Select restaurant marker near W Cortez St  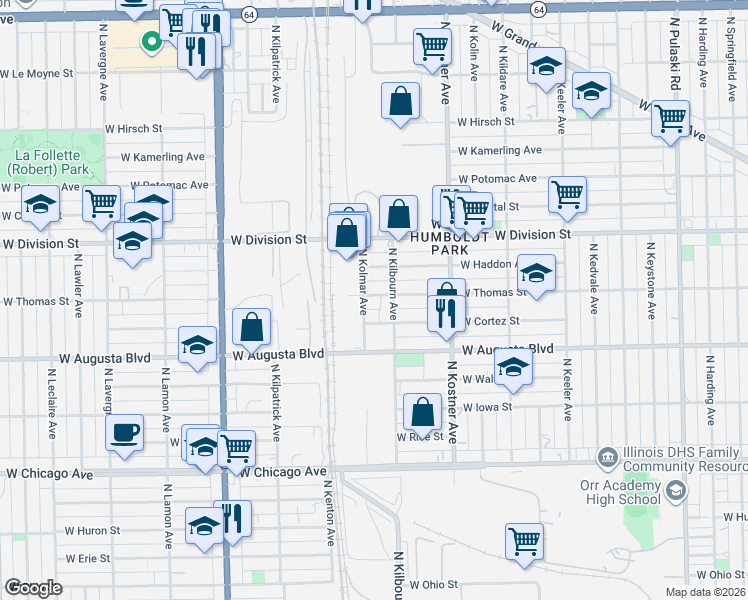pyautogui.click(x=447, y=317)
